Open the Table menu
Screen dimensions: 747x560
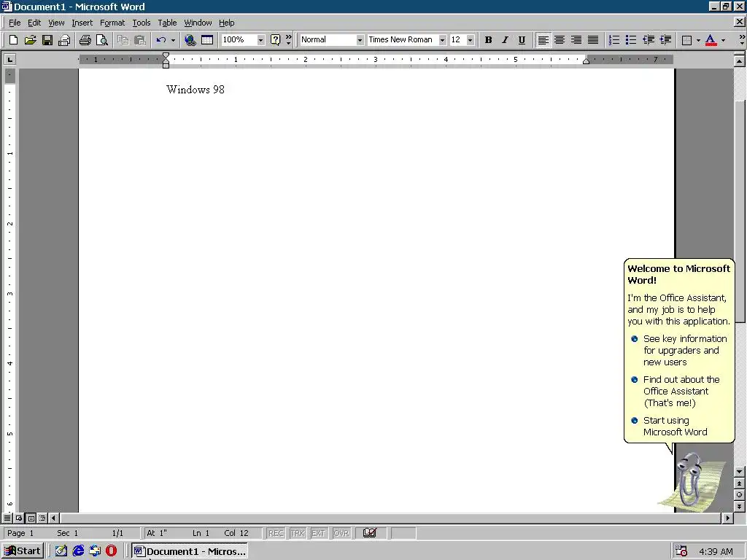coord(167,23)
